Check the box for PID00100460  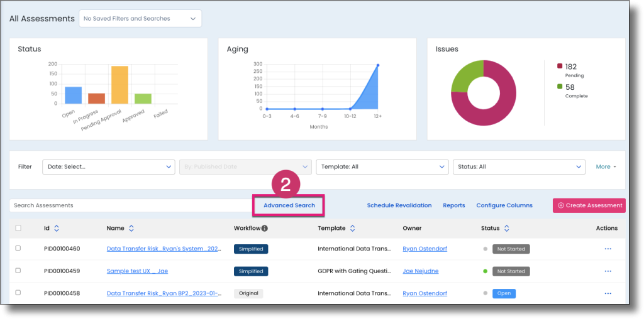tap(18, 248)
